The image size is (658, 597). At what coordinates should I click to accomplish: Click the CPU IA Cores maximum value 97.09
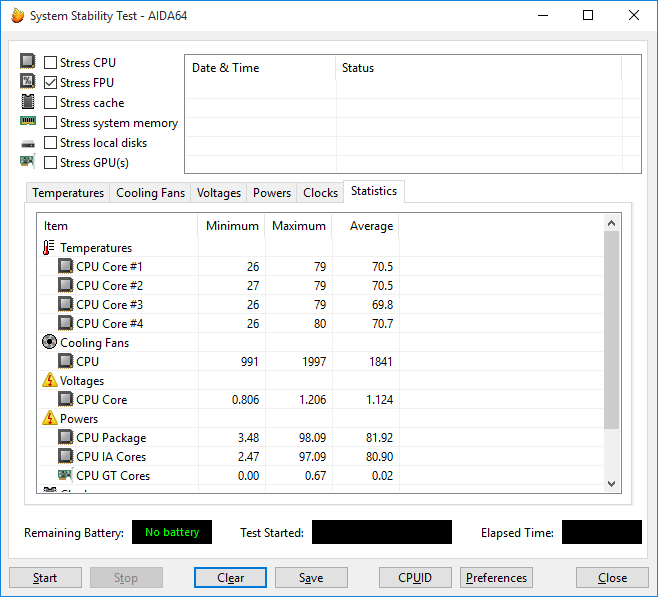312,456
